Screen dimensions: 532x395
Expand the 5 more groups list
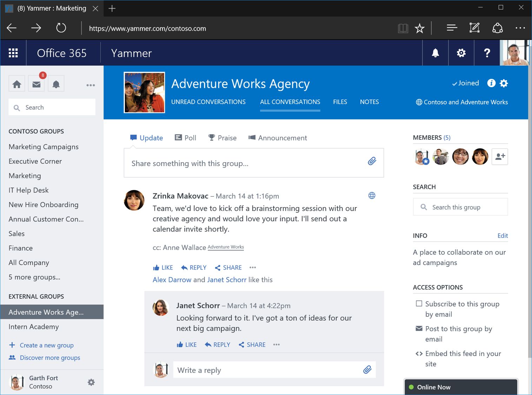click(34, 277)
